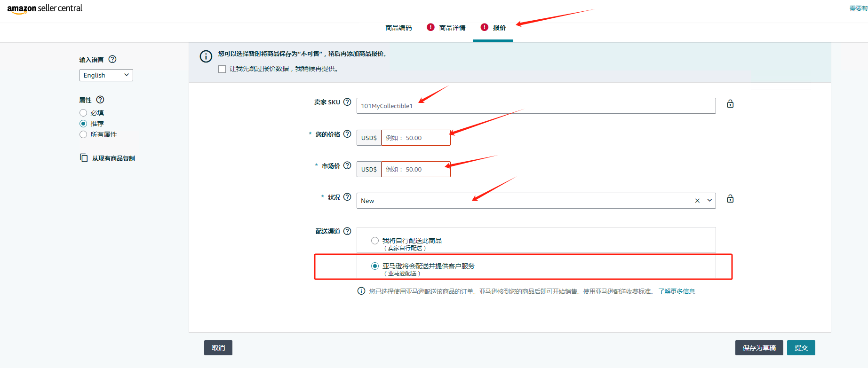The width and height of the screenshot is (868, 368).
Task: Click info icon by Amazon fulfillment notice
Action: (x=361, y=291)
